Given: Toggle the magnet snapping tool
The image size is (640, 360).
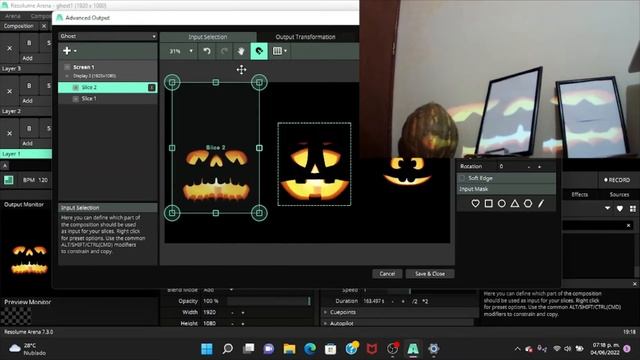Looking at the screenshot, I should (259, 51).
